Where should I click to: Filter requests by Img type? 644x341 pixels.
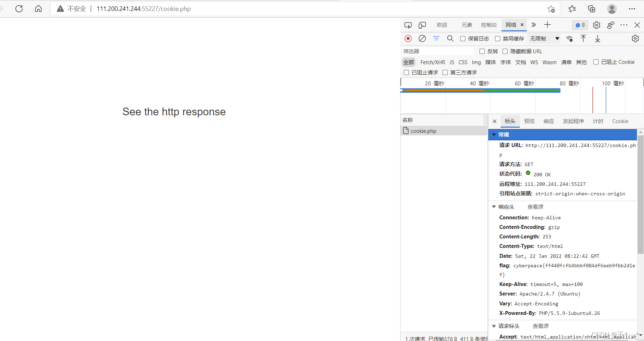[476, 62]
